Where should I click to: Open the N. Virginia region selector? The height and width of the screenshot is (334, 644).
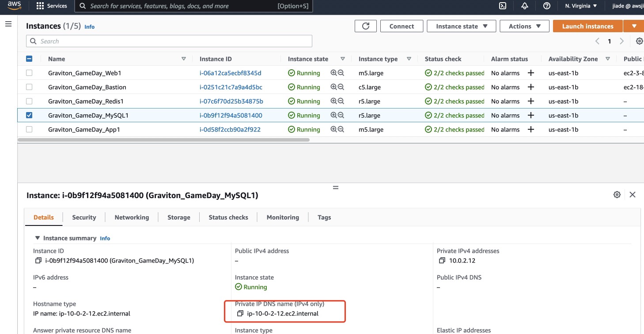(x=581, y=6)
